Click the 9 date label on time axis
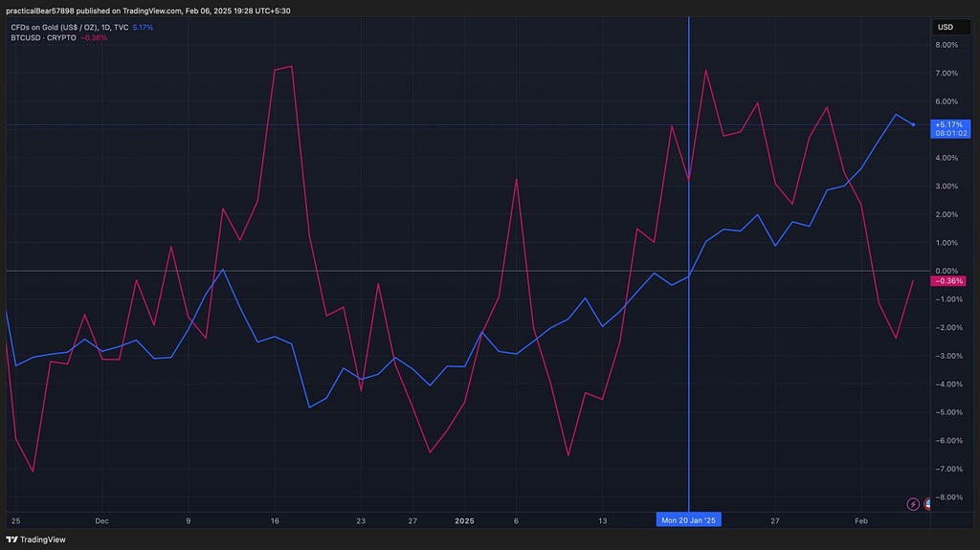This screenshot has height=550, width=980. click(x=189, y=521)
